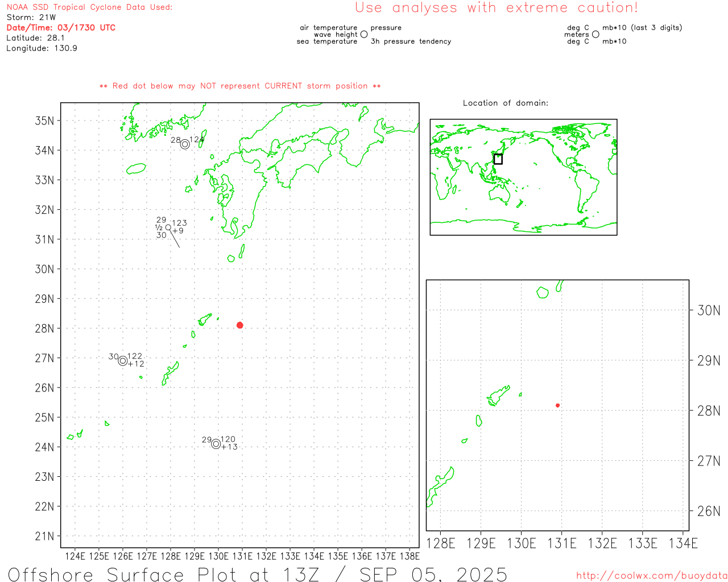Click the 'SEP 05, 2025' date in title
The width and height of the screenshot is (728, 582).
[433, 574]
